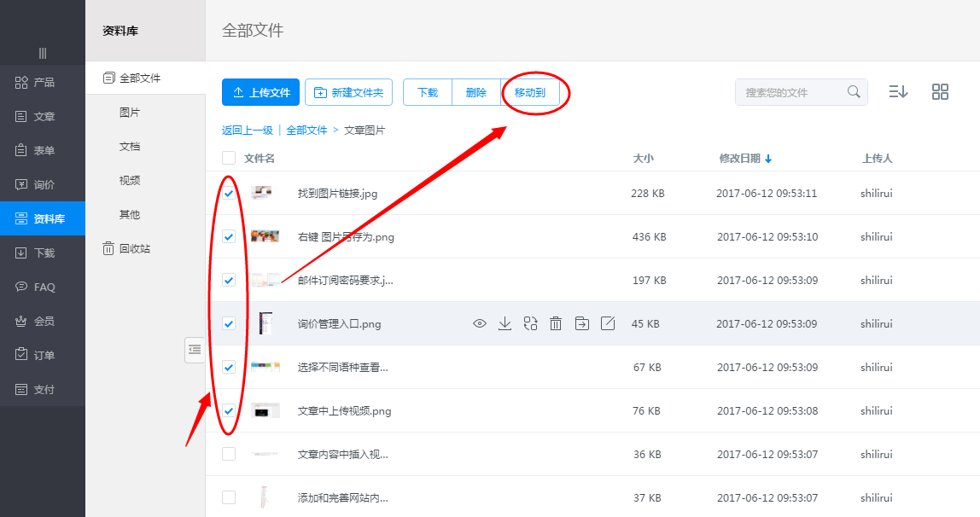Select all files with the header checkbox
980x517 pixels.
229,158
